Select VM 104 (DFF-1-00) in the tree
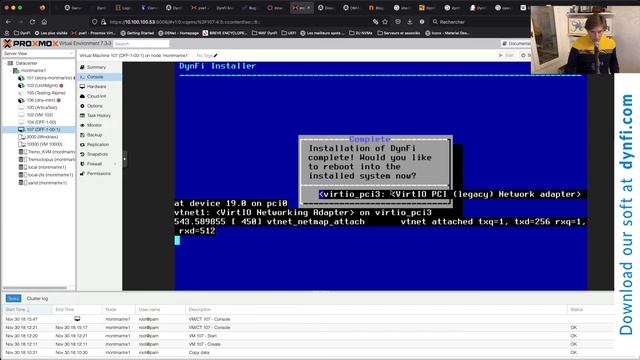The height and width of the screenshot is (360, 640). pyautogui.click(x=41, y=122)
